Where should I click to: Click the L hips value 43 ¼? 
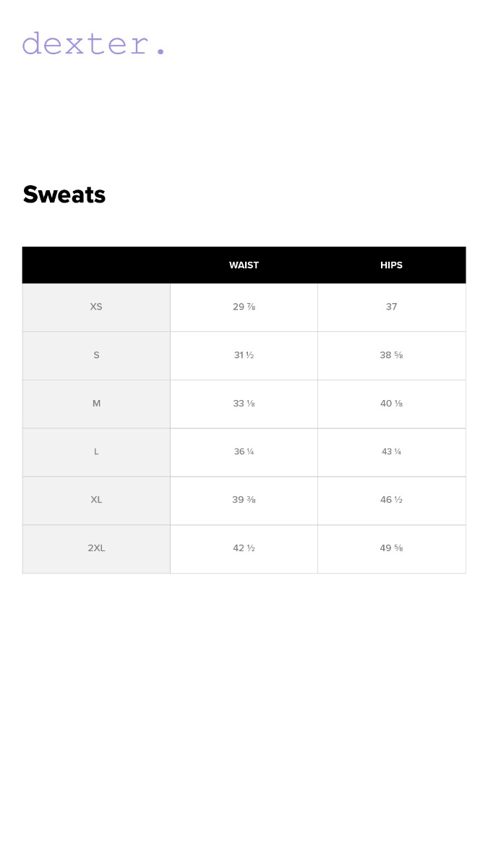point(391,452)
